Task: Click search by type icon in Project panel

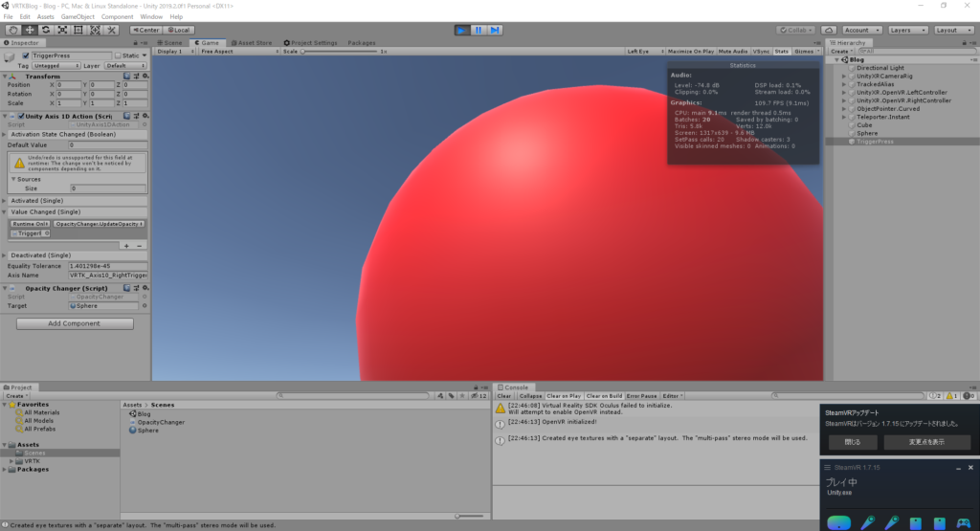Action: (x=440, y=396)
